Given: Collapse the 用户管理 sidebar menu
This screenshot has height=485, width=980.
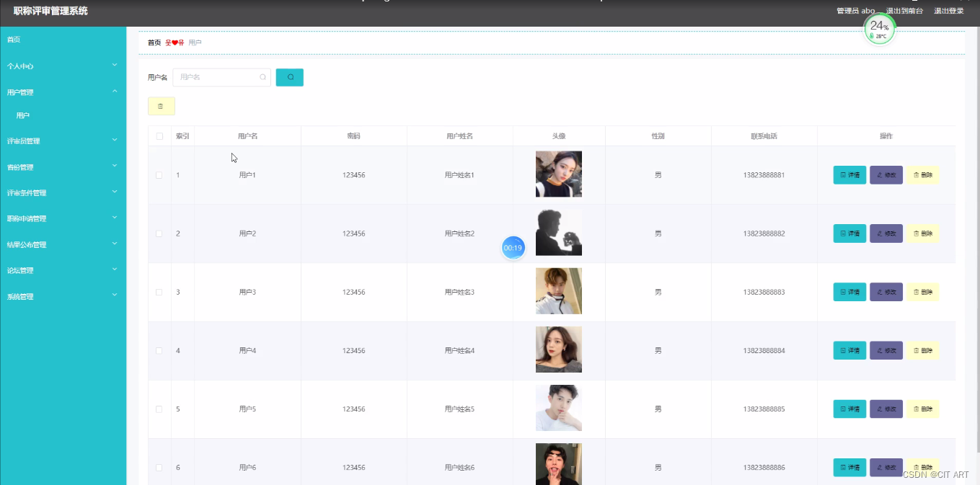Looking at the screenshot, I should point(63,92).
